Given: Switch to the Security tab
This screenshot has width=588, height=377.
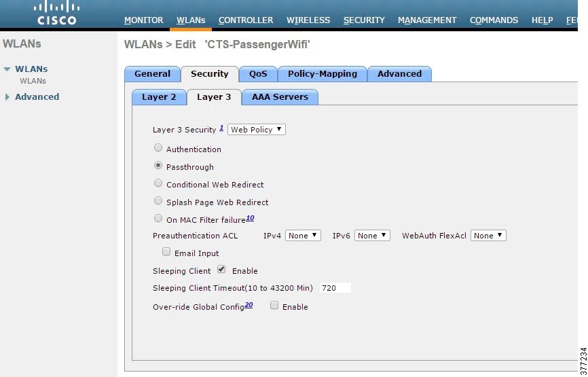Looking at the screenshot, I should click(210, 74).
